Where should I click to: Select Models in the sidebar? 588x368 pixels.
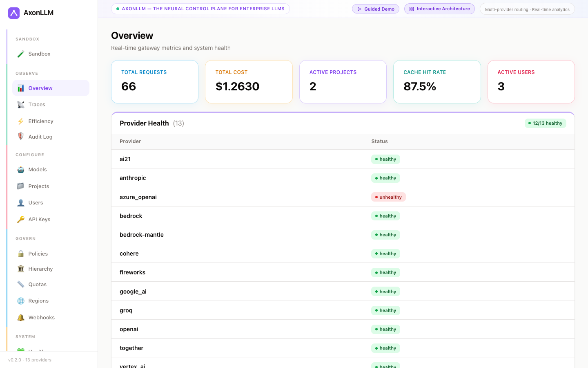coord(51,170)
